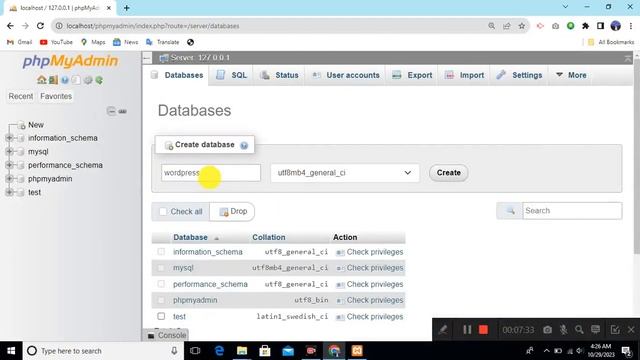Open browser extensions puzzle icon
The width and height of the screenshot is (640, 360).
pos(585,26)
